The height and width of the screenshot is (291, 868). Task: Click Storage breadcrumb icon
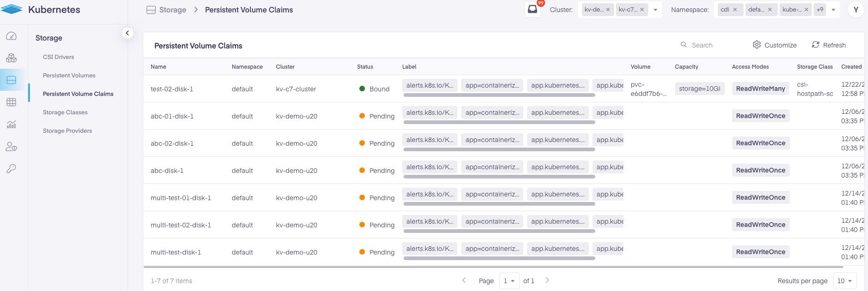tap(151, 10)
